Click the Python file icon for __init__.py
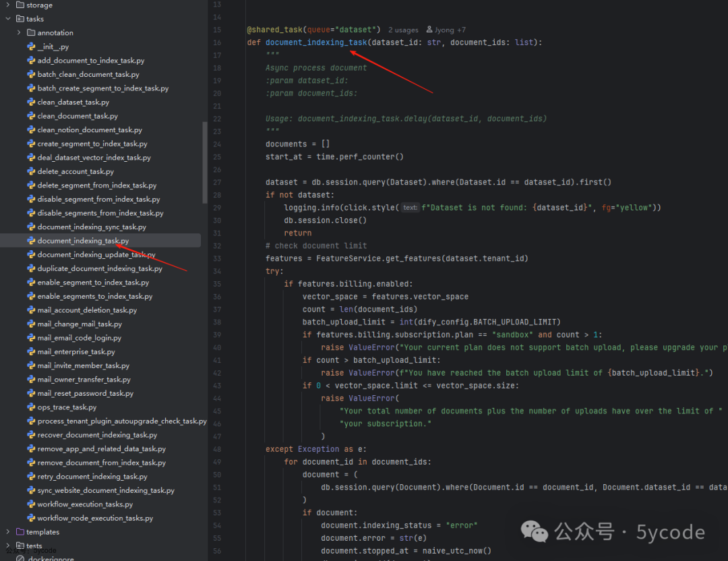 (x=31, y=47)
